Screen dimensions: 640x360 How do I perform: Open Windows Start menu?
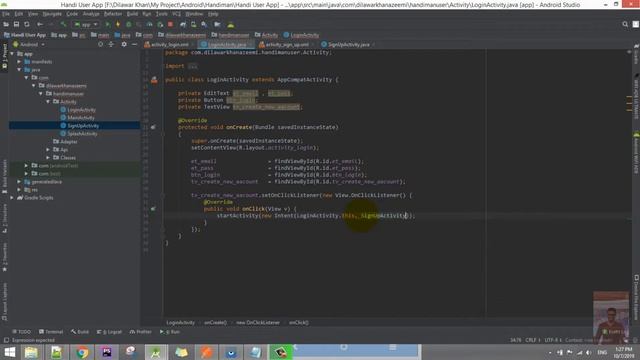[x=9, y=352]
